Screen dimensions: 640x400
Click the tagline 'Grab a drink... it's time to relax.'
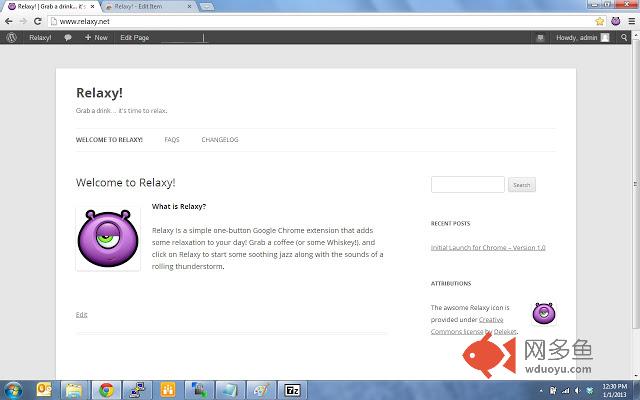click(122, 111)
